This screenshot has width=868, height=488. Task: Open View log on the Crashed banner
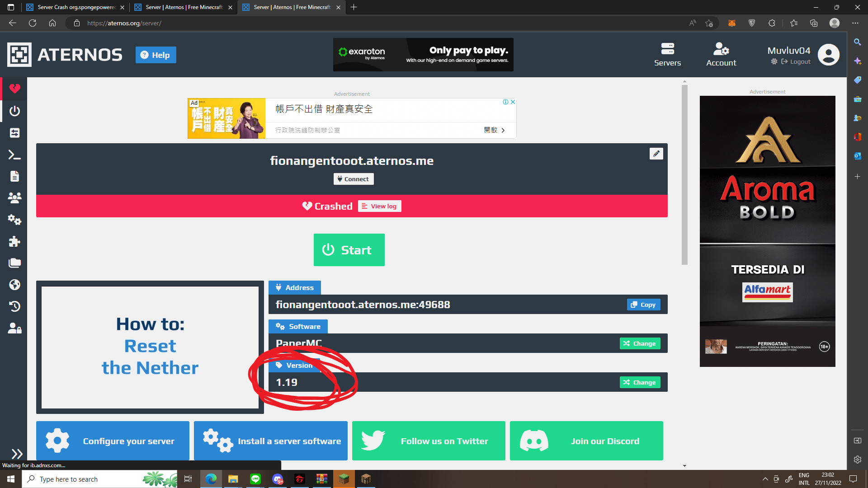tap(380, 206)
